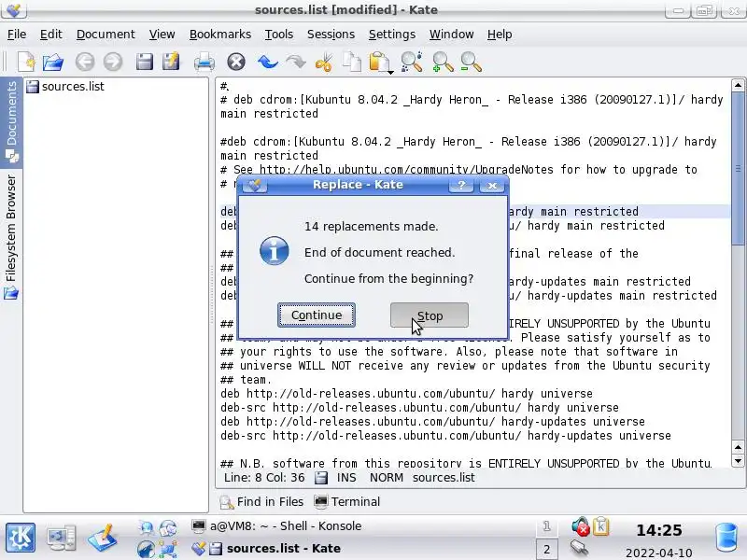Screen dimensions: 747x560
Task: Open the Window menu
Action: 452,35
